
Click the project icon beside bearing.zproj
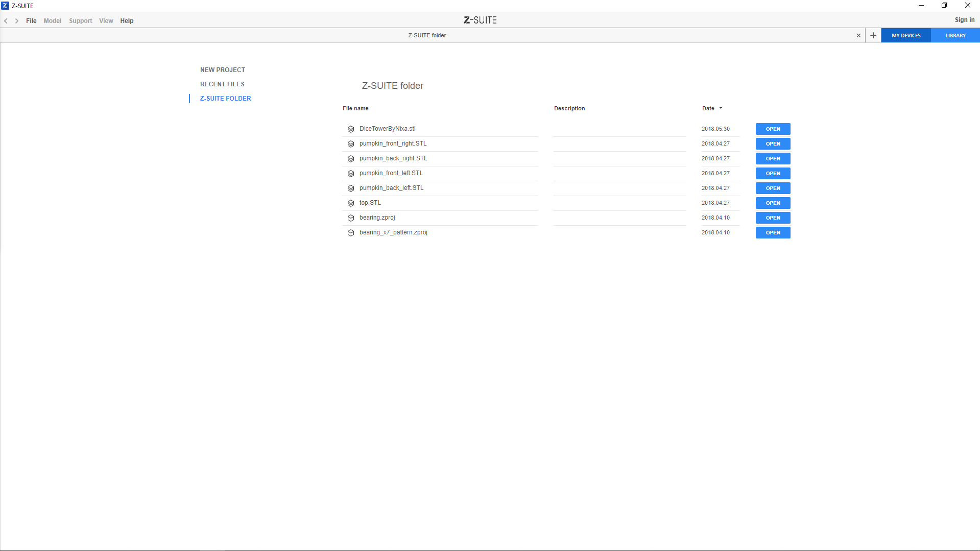click(351, 218)
